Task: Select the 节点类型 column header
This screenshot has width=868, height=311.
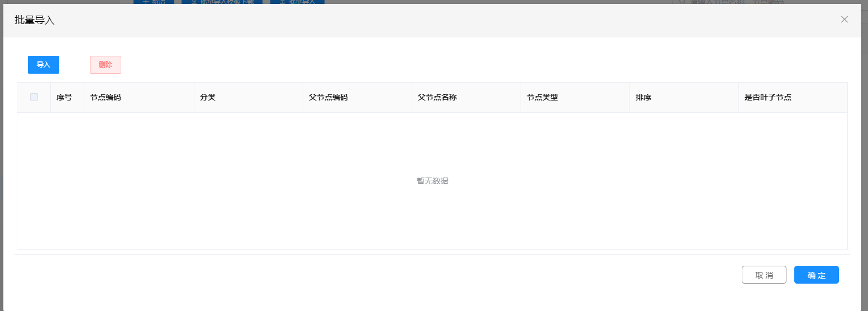Action: coord(542,97)
